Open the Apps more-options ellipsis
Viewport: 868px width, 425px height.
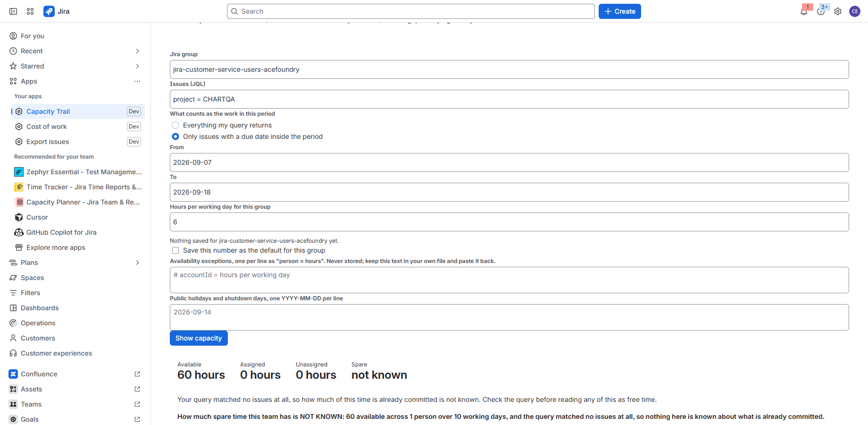coord(137,81)
